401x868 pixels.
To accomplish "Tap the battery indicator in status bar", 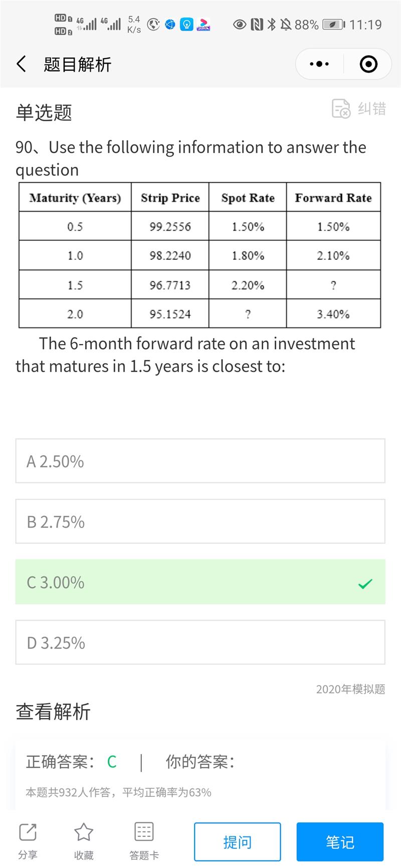I will [x=333, y=24].
